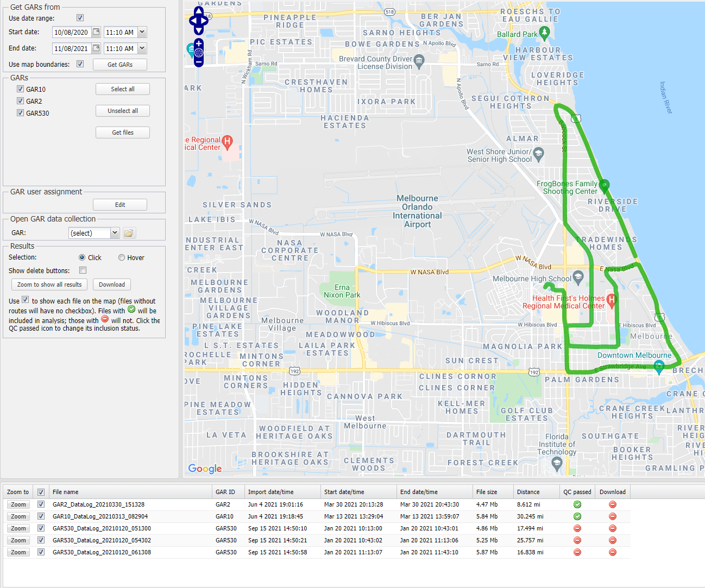Toggle the Use map boundaries checkbox
The width and height of the screenshot is (705, 588).
80,64
